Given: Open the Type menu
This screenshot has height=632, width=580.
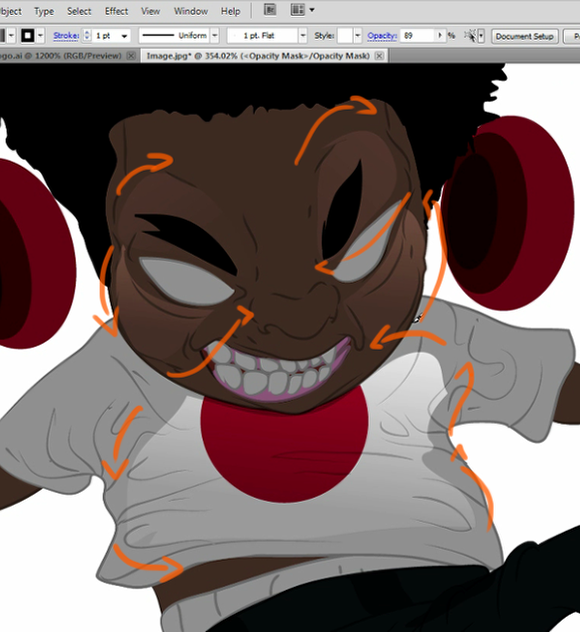Looking at the screenshot, I should [x=44, y=11].
